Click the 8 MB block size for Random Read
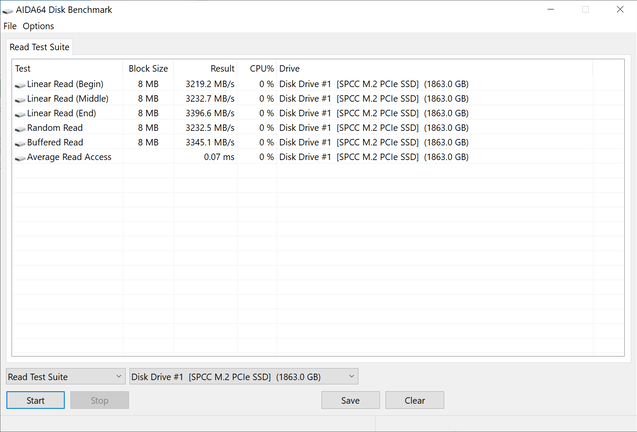The height and width of the screenshot is (432, 637). click(x=148, y=128)
